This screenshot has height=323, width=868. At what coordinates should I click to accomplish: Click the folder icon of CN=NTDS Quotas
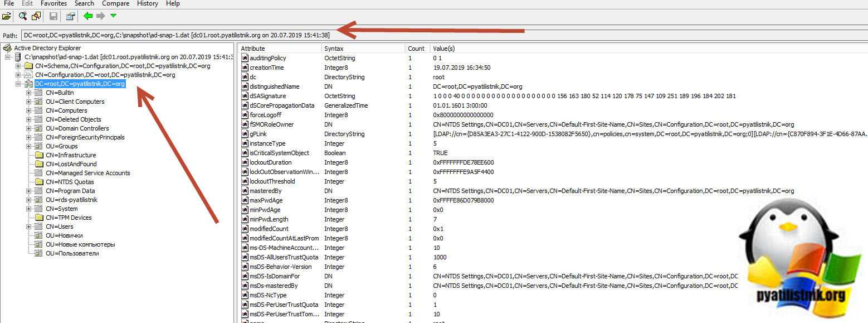(x=39, y=182)
